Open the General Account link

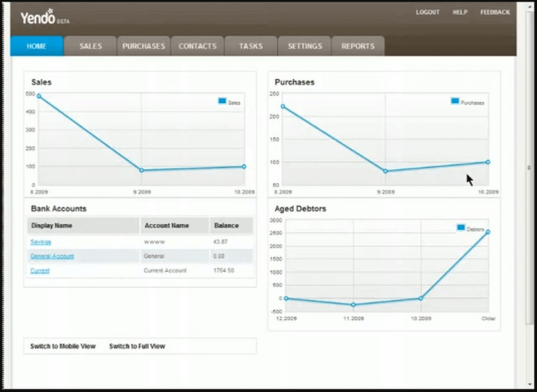click(x=52, y=256)
